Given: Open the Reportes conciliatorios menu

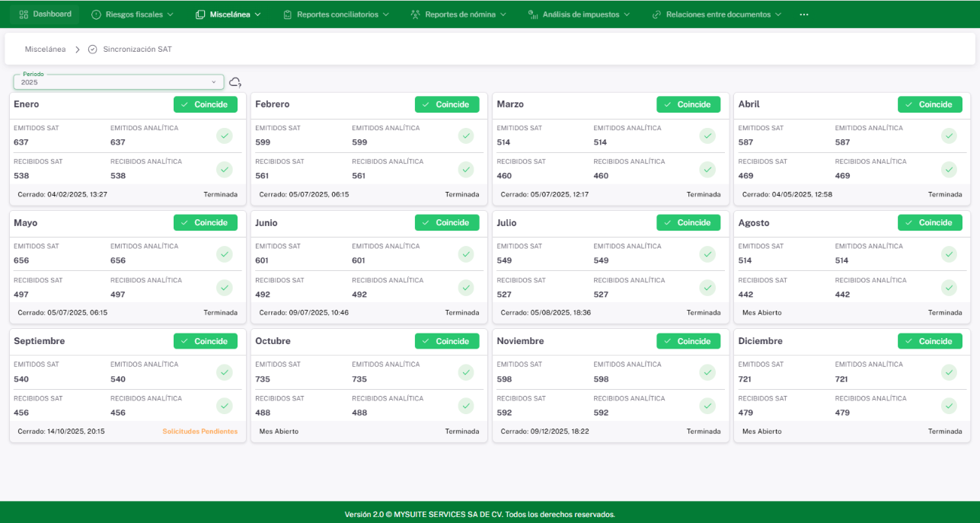Looking at the screenshot, I should click(336, 14).
